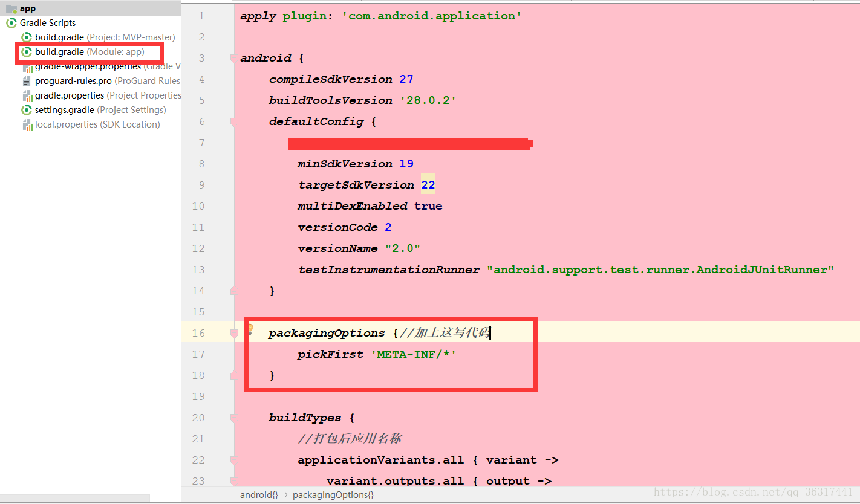Image resolution: width=860 pixels, height=504 pixels.
Task: Click the lightbulb quick-fix icon on line 16
Action: 250,330
